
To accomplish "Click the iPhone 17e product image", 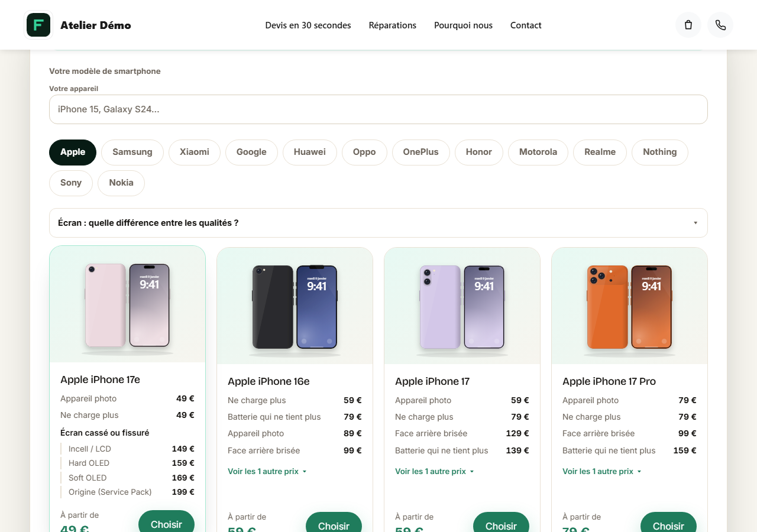I will pos(127,304).
